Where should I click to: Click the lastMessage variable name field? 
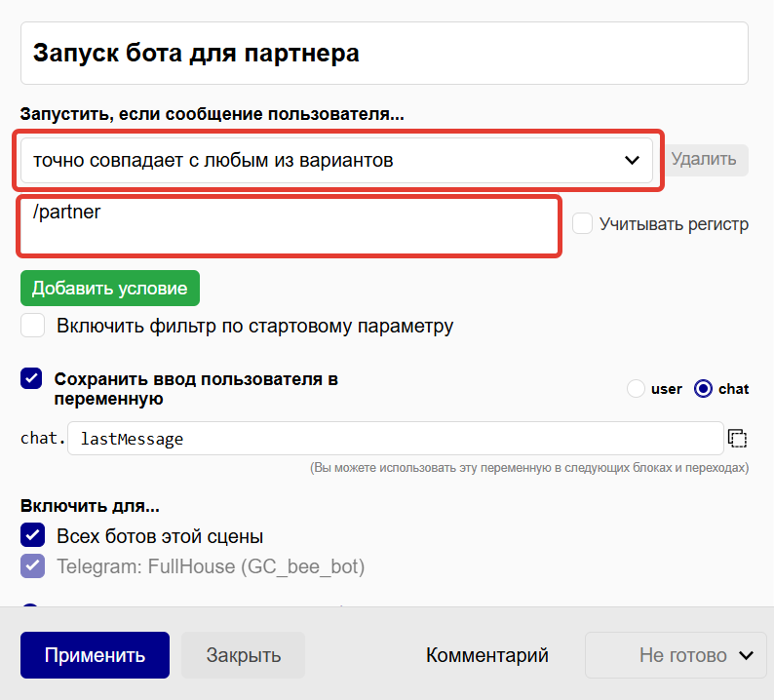click(396, 439)
